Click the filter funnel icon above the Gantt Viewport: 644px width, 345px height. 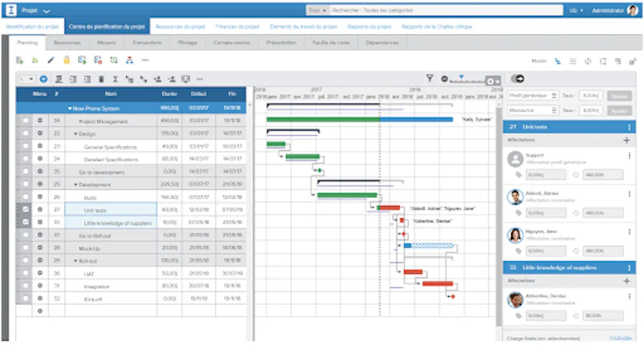[x=430, y=78]
